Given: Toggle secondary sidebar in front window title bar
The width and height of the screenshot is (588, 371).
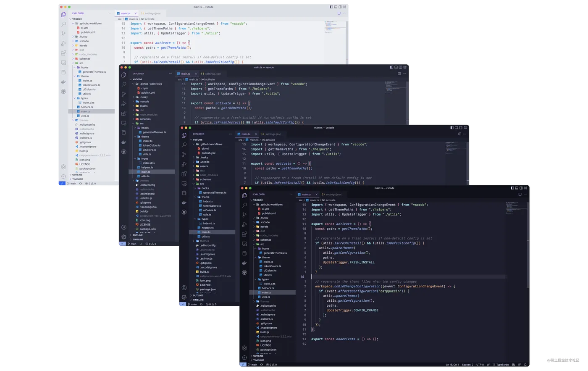Looking at the screenshot, I should (x=521, y=188).
